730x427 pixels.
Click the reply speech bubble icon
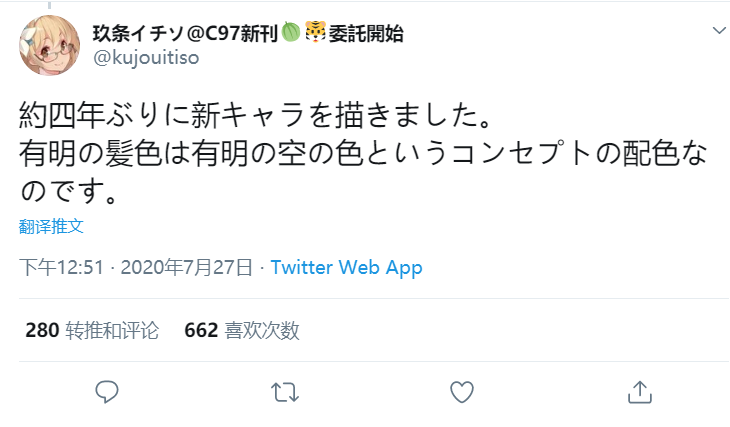107,392
